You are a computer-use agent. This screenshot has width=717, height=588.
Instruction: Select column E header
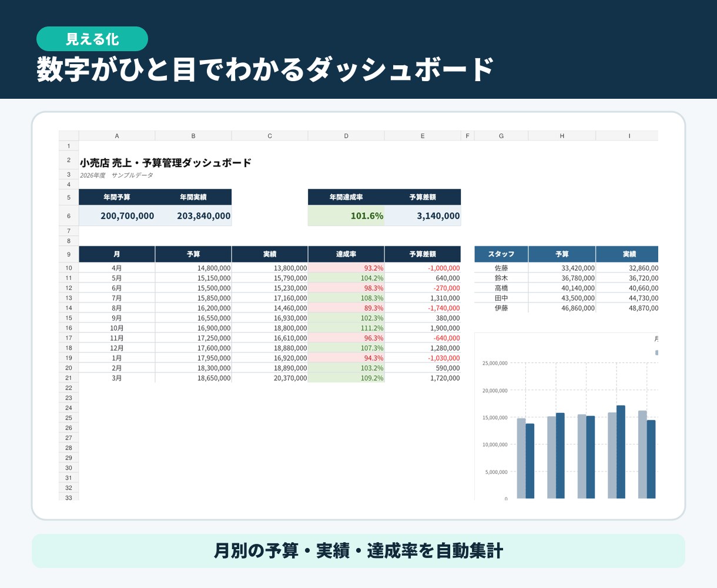(423, 136)
